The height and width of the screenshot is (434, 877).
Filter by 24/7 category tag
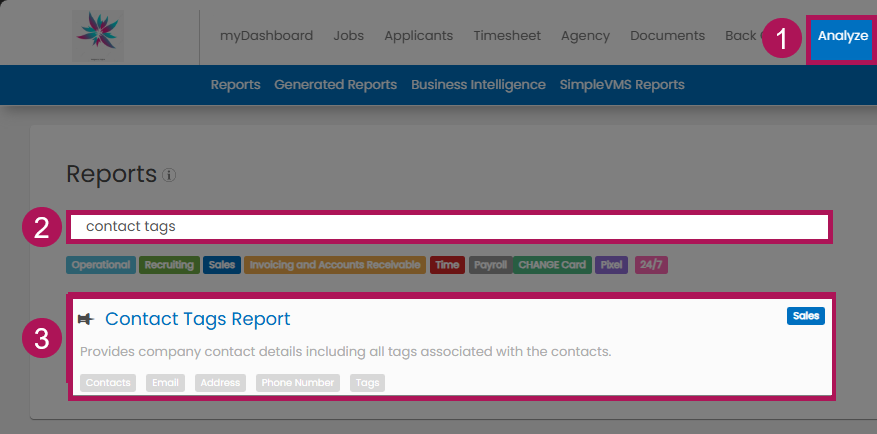coord(651,265)
